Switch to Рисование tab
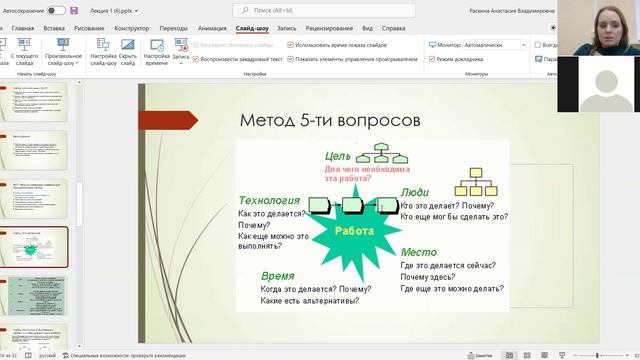 (x=89, y=28)
